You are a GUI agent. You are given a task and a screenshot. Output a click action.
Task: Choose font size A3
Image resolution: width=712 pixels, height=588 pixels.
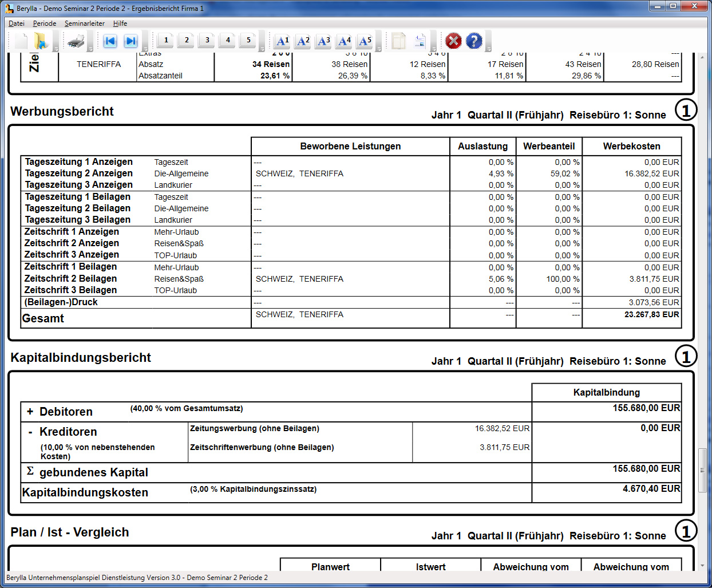point(324,41)
